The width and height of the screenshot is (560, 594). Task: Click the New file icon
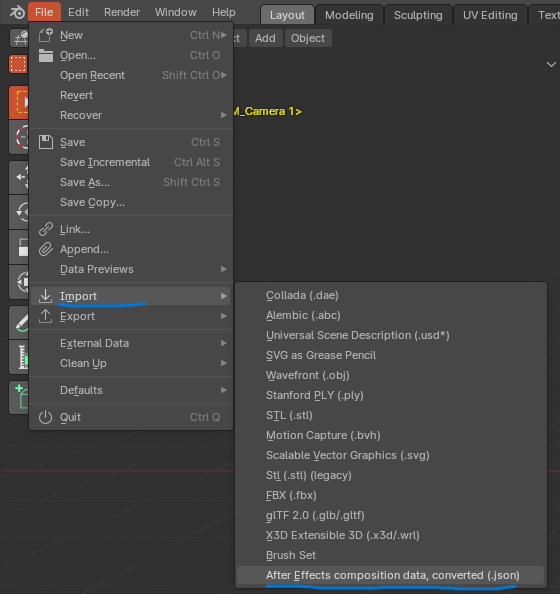(45, 35)
